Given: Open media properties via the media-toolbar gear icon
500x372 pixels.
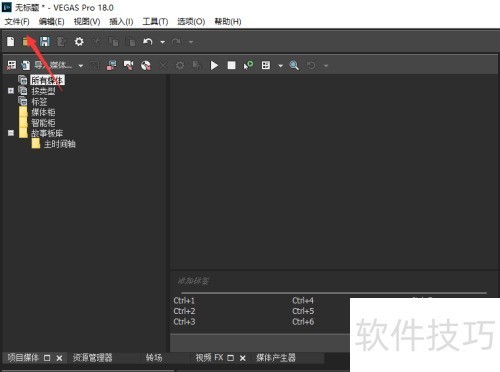Looking at the screenshot, I should pyautogui.click(x=180, y=65).
